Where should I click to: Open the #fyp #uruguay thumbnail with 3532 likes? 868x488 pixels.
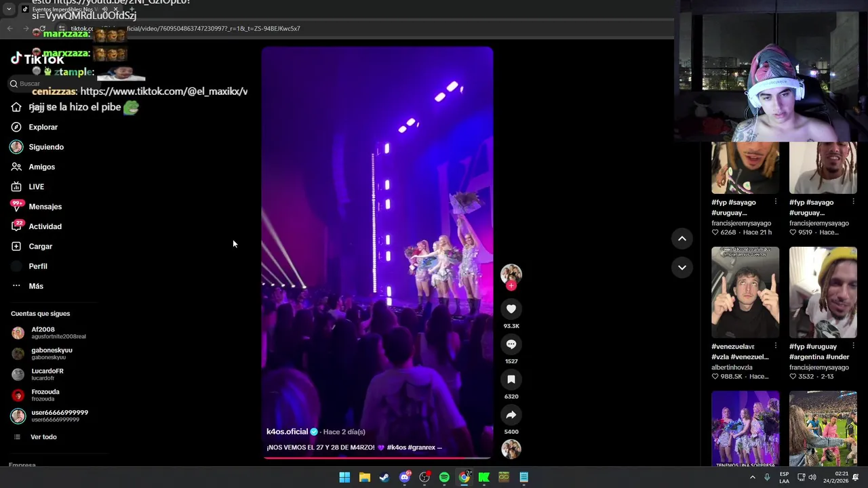[823, 292]
